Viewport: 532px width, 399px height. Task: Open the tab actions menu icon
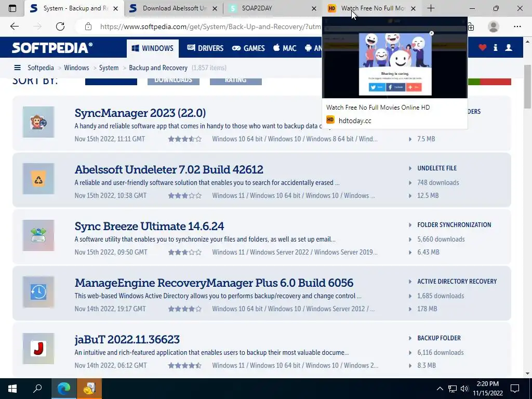coord(12,8)
